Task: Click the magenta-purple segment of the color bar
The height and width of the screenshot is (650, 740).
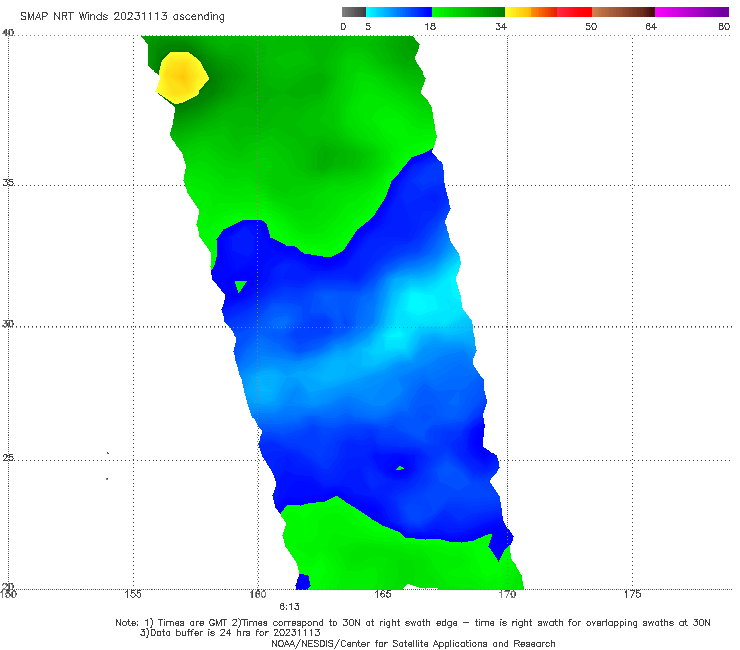Action: pyautogui.click(x=692, y=12)
